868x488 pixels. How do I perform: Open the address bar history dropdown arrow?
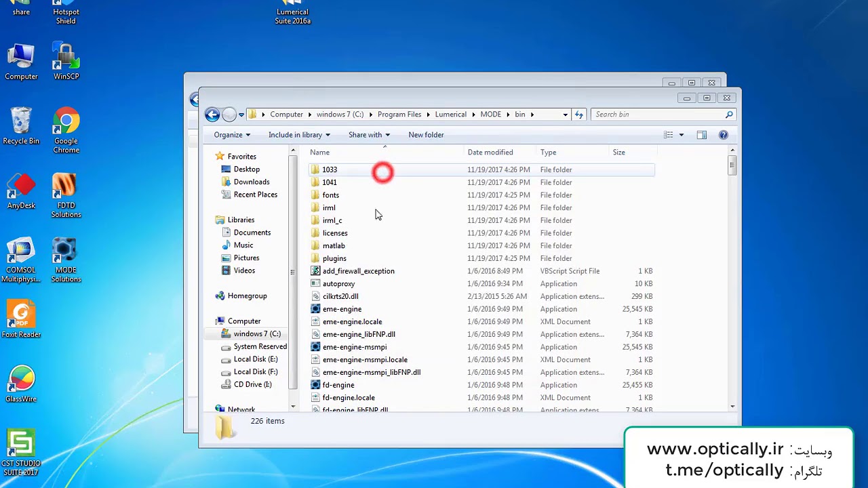point(565,115)
